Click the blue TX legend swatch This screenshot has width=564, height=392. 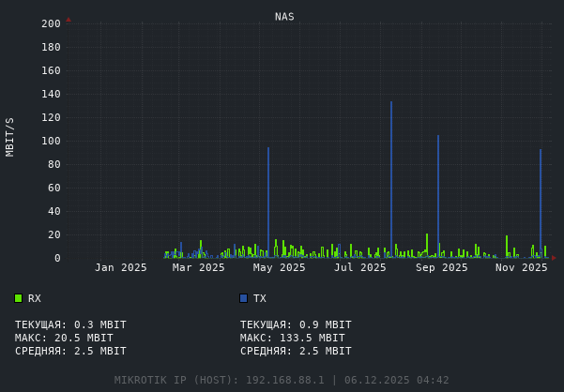point(243,298)
